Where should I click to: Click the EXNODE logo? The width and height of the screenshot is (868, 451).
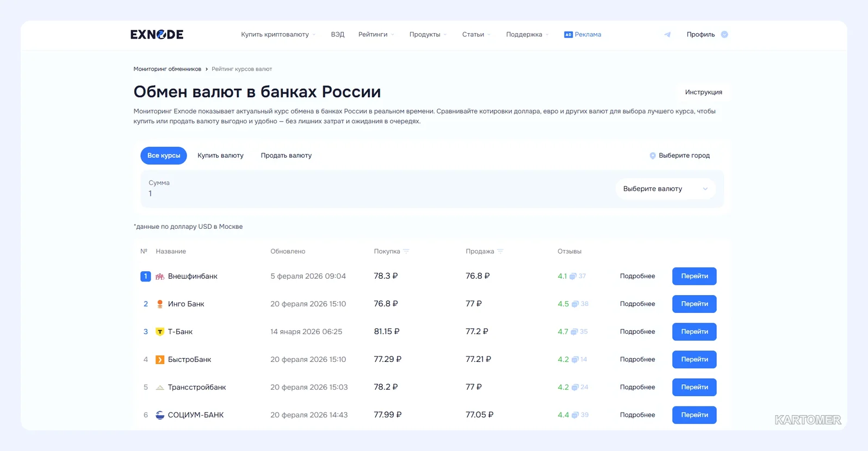pos(157,34)
